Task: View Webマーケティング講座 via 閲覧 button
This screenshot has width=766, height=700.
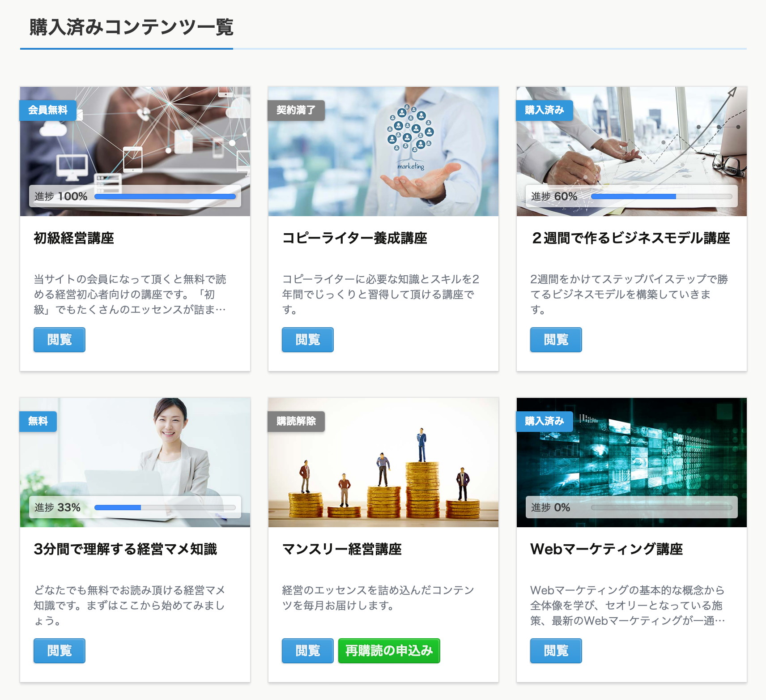Action: click(x=556, y=651)
